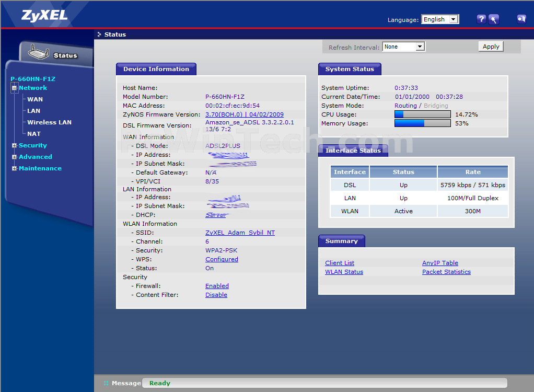Click the Logout icon in header
This screenshot has height=392, width=534.
(521, 19)
